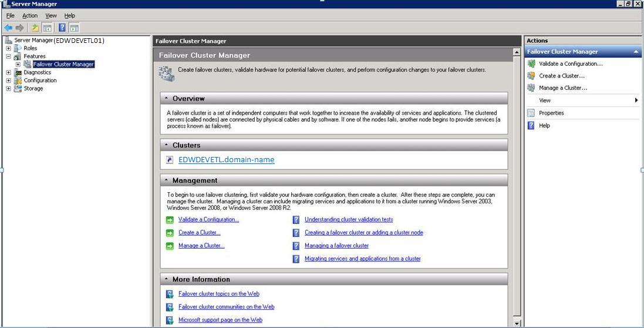Expand the Configuration tree node
Viewport: 644px width, 328px height.
9,81
